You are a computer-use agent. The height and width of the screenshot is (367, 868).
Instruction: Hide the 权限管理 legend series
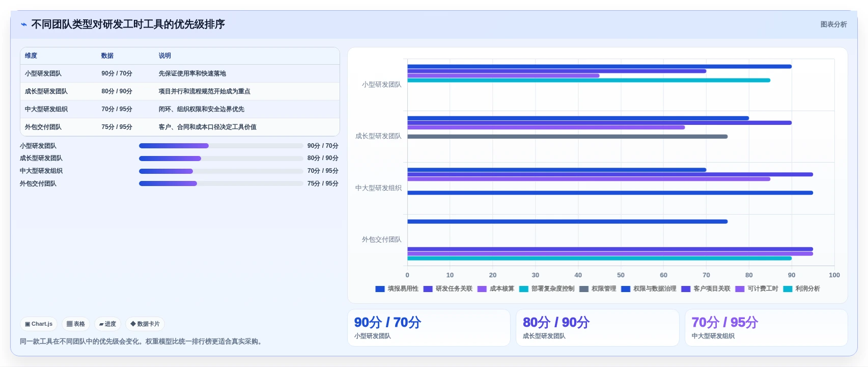[598, 289]
